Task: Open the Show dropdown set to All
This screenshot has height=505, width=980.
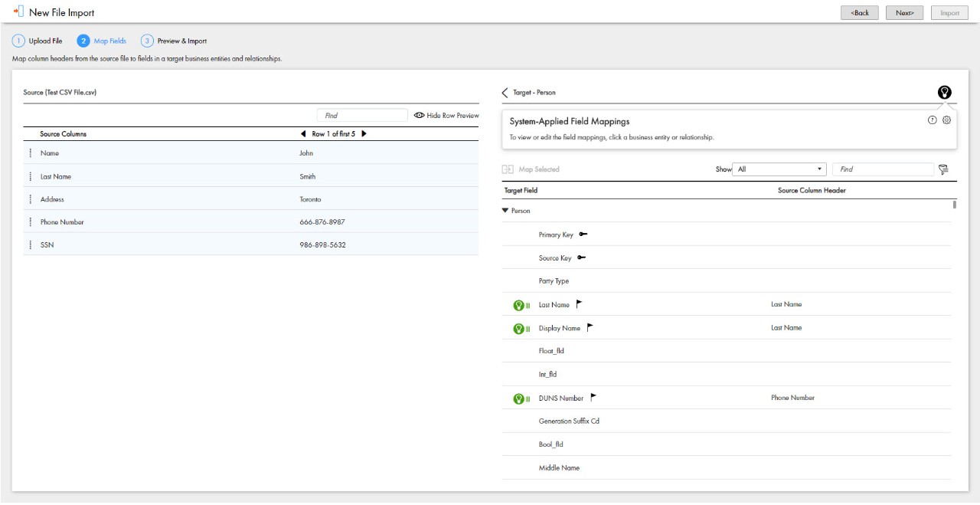Action: coord(779,169)
